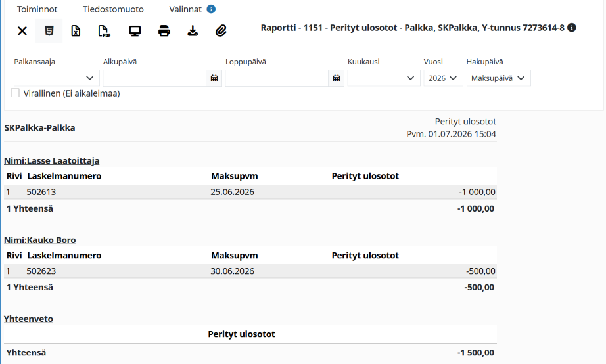Show report on screen via monitor icon
The width and height of the screenshot is (606, 364).
click(x=135, y=31)
